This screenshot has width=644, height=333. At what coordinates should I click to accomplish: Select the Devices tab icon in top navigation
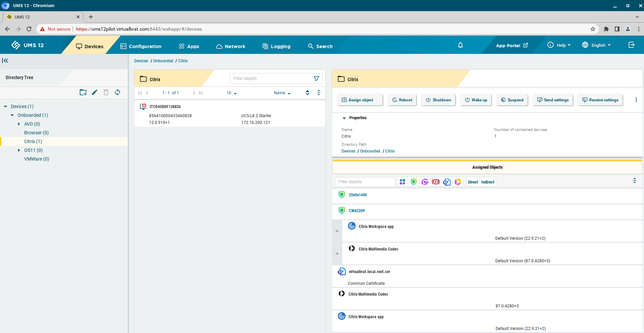tap(79, 46)
